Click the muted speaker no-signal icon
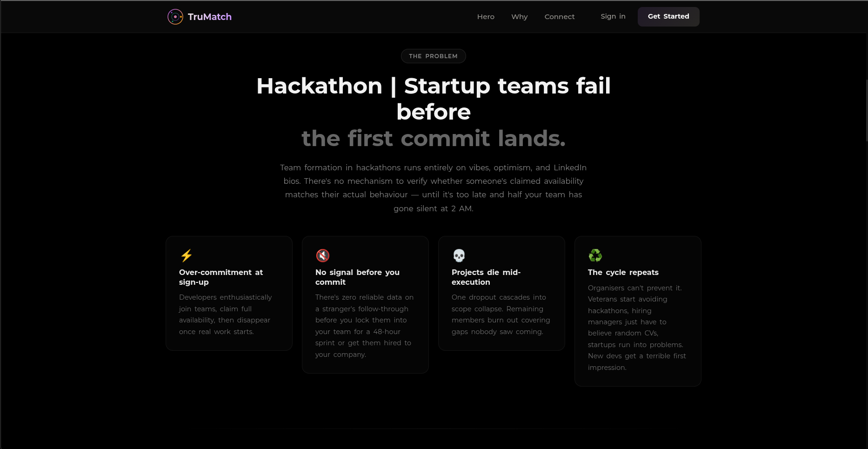868x449 pixels. (x=323, y=255)
